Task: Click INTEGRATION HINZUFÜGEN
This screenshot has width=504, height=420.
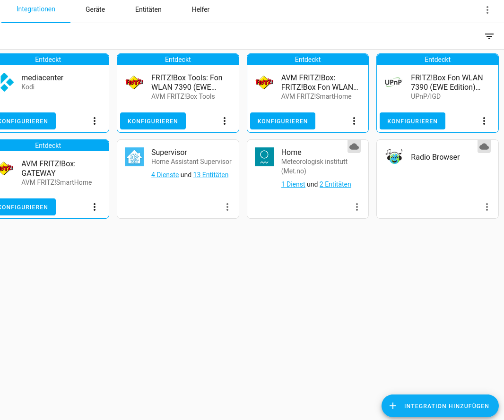Action: 440,406
